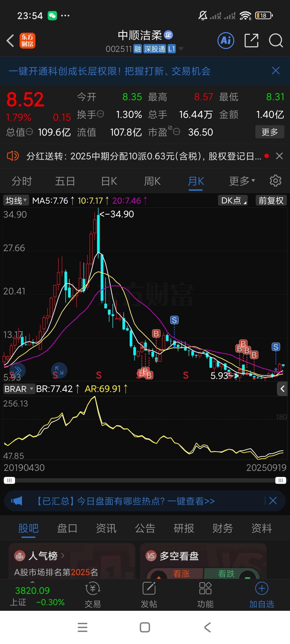Image resolution: width=290 pixels, height=644 pixels.
Task: Switch to 五日 chart tab
Action: tap(65, 181)
